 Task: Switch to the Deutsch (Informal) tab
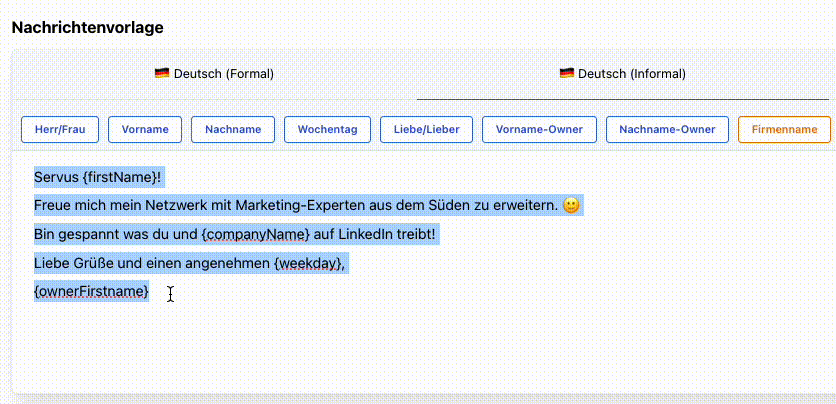622,73
